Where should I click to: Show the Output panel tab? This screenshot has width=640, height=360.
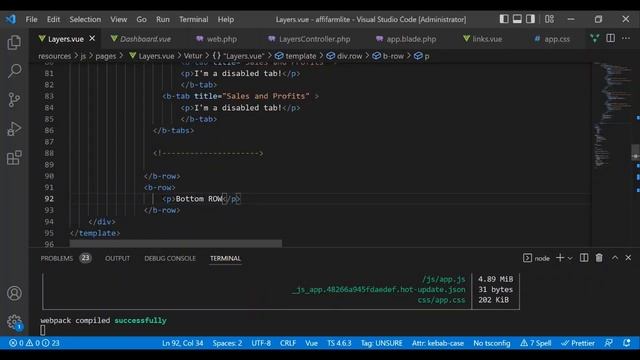click(x=117, y=258)
